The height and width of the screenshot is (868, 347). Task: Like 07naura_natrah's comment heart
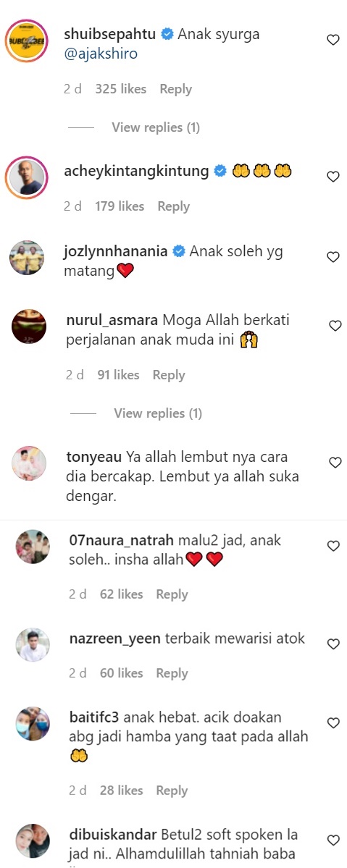[x=333, y=546]
